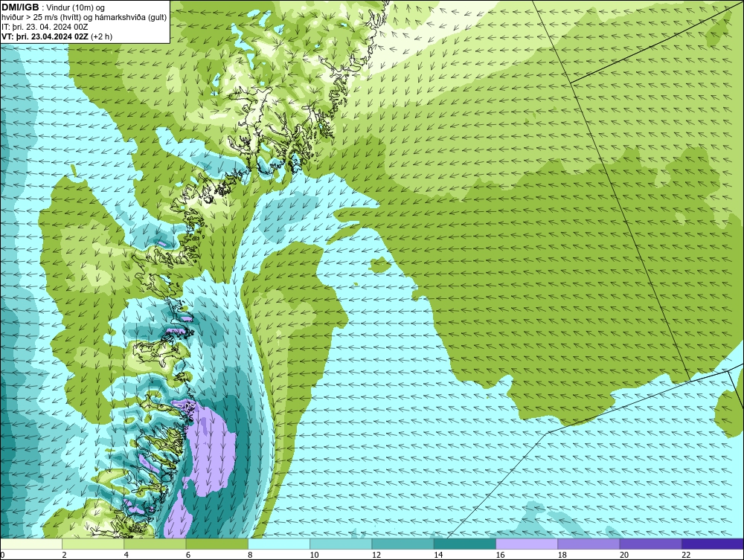The height and width of the screenshot is (560, 744).
Task: Click the IT initial time line '00Z'
Action: pyautogui.click(x=45, y=27)
